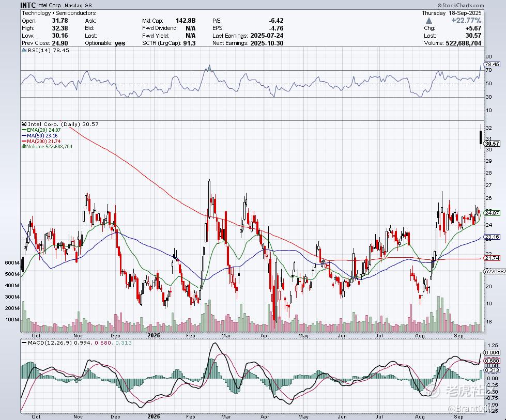Click the 600M volume axis label

click(12, 262)
